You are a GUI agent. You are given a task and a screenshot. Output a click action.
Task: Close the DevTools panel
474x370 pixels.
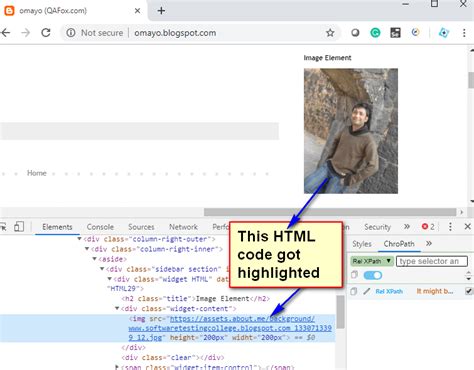coord(468,227)
